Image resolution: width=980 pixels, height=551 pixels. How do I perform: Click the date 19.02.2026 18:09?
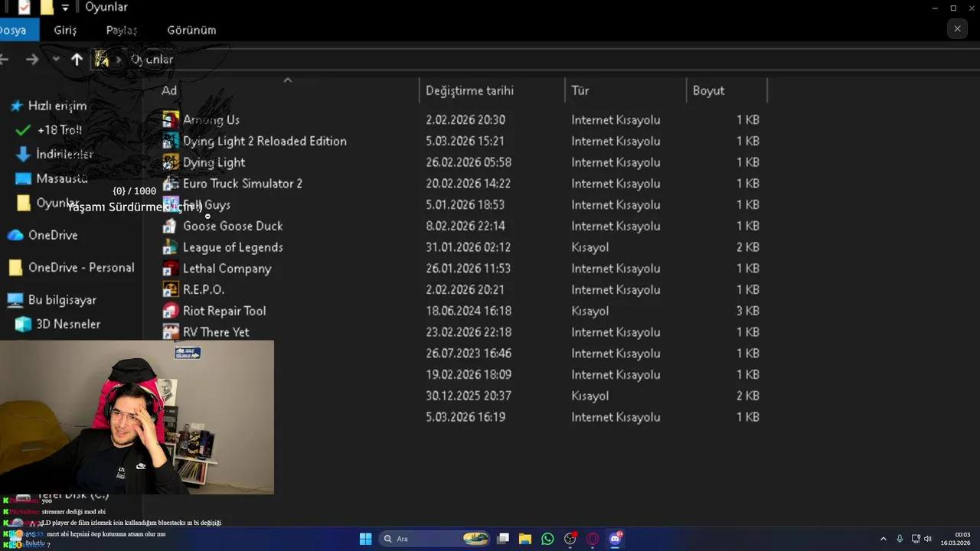(469, 375)
